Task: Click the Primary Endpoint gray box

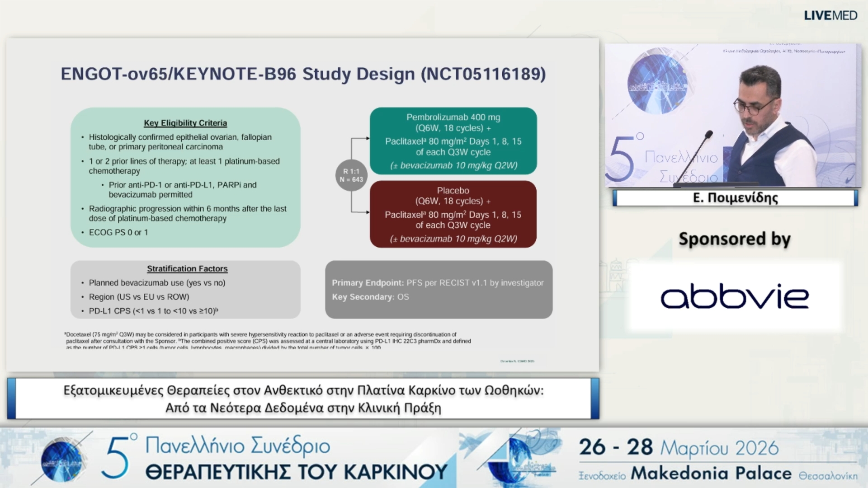Action: pyautogui.click(x=439, y=290)
